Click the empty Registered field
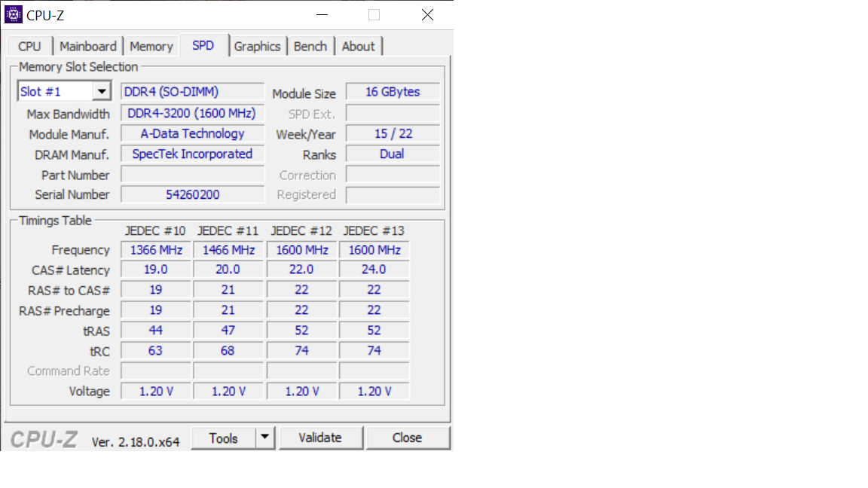 (393, 195)
